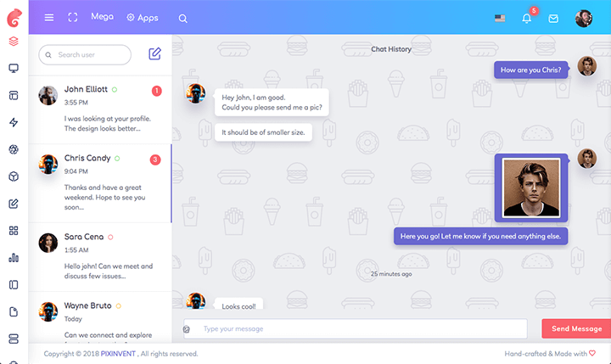Click the 'Looks cool!' message

point(238,305)
